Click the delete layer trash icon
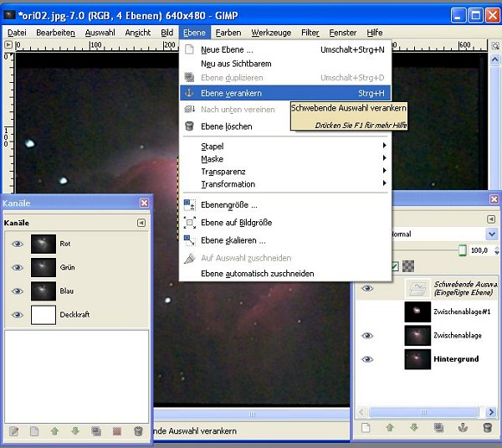This screenshot has width=502, height=448. (488, 427)
